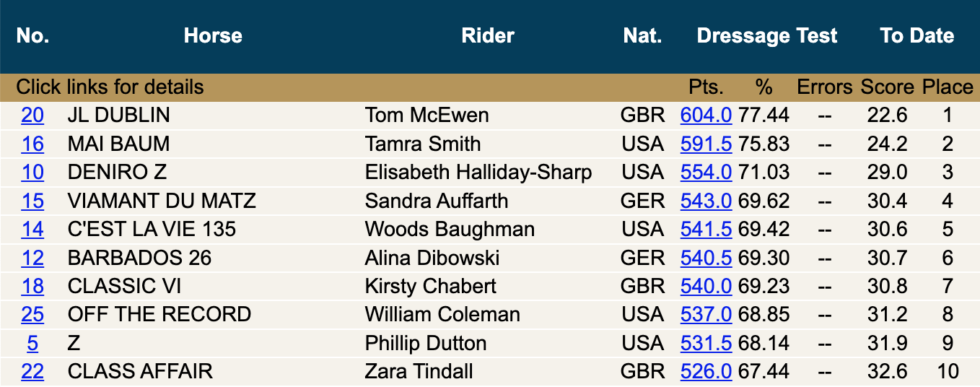View 540.5 points for Alina Dibowski
Viewport: 980px width, 387px height.
pyautogui.click(x=706, y=258)
